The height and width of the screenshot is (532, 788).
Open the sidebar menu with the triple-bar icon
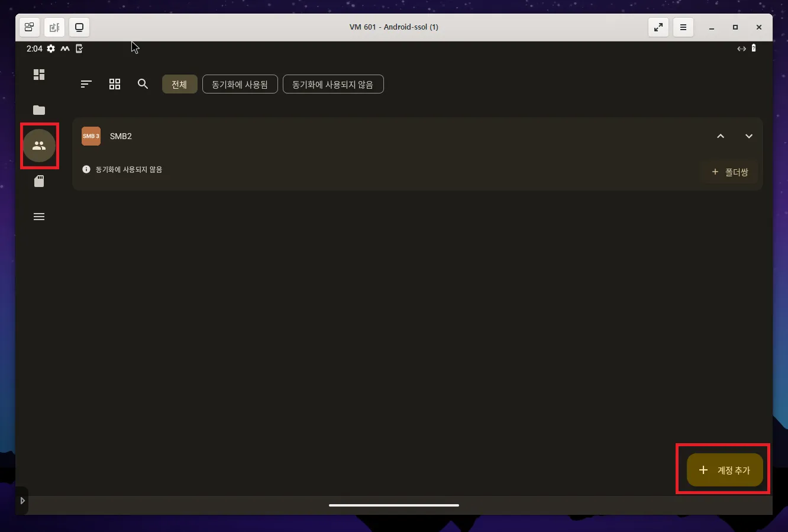point(39,217)
